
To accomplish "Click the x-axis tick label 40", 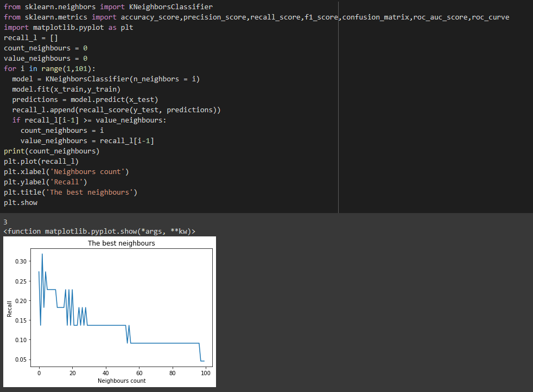I will 106,373.
